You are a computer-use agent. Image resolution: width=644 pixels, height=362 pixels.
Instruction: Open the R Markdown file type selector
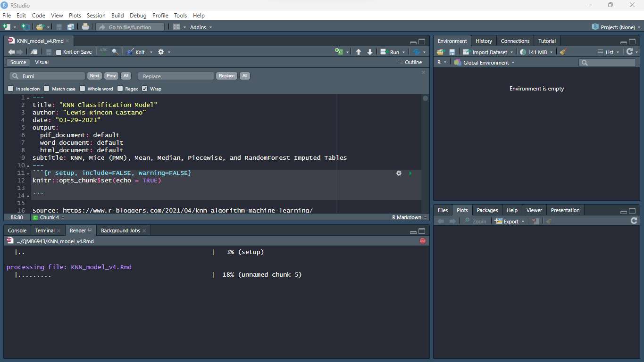[409, 217]
